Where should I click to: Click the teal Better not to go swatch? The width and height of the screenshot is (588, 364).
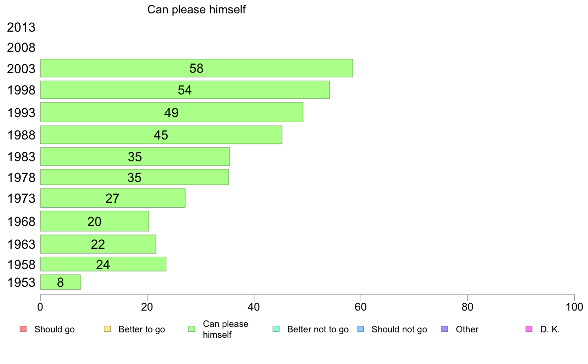(x=276, y=329)
